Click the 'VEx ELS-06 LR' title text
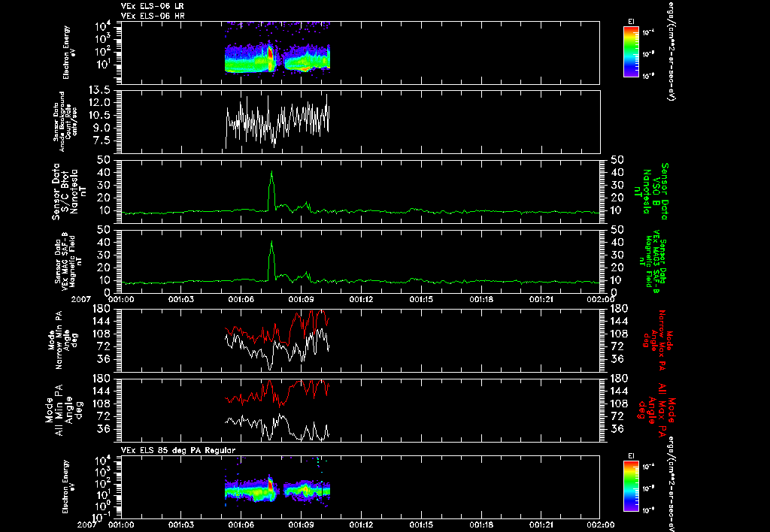Screen dimensions: 770x532 [152, 6]
